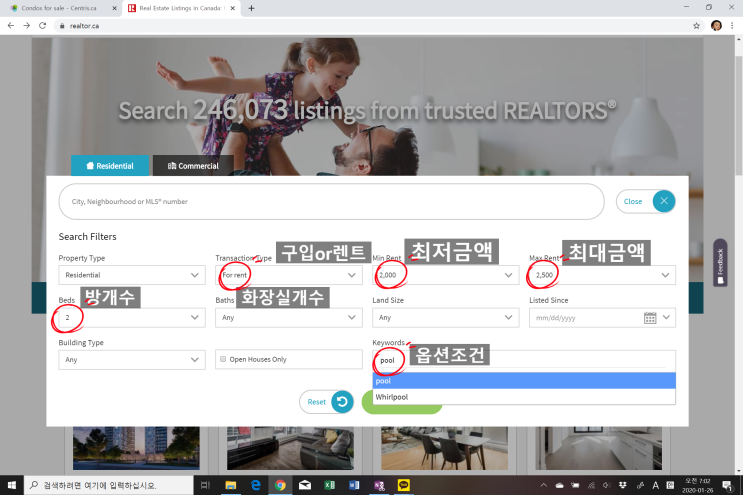This screenshot has width=743, height=495.
Task: Open File Explorer from the taskbar
Action: 231,485
